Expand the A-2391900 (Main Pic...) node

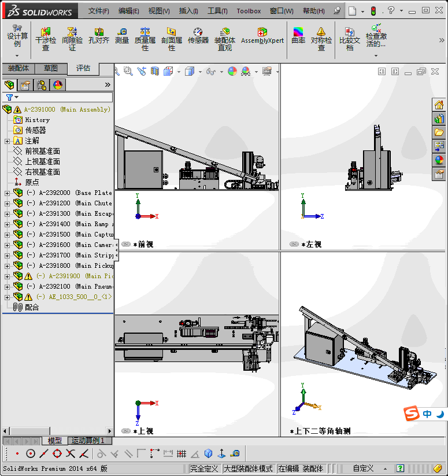pos(7,276)
